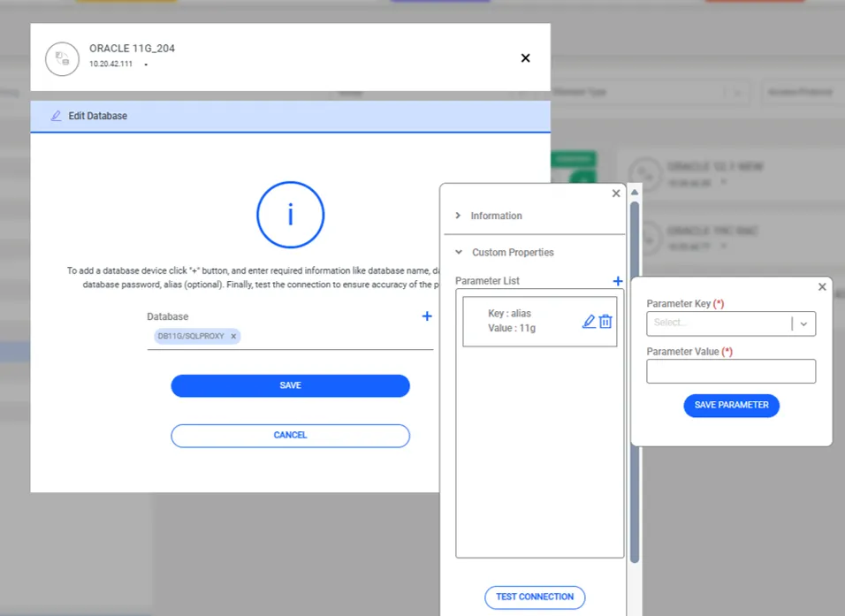845x616 pixels.
Task: Click the Edit Database header bar
Action: coord(291,116)
